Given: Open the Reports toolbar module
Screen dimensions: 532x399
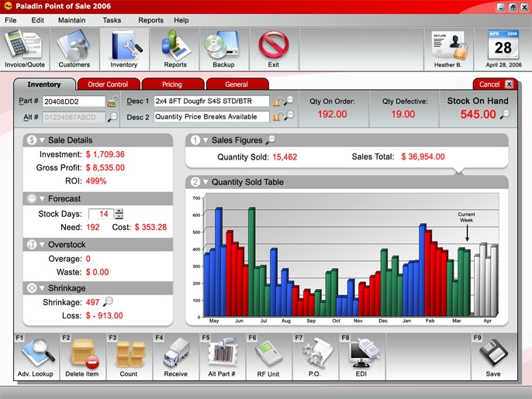Looking at the screenshot, I should coord(175,49).
